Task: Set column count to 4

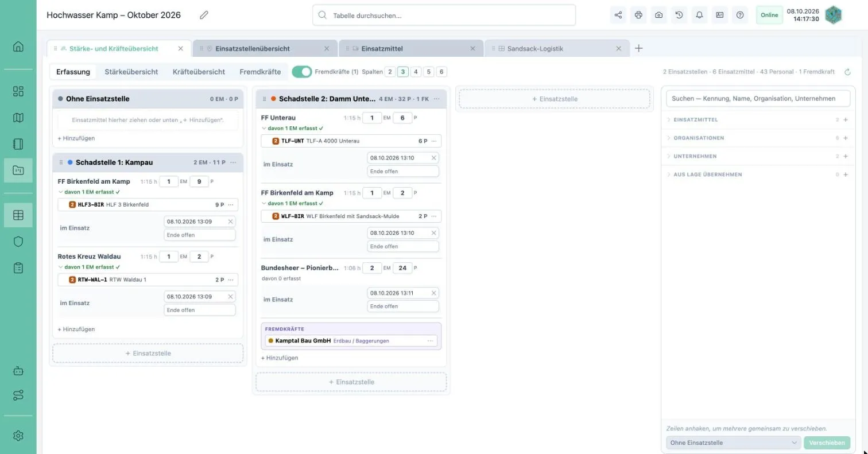Action: [416, 72]
